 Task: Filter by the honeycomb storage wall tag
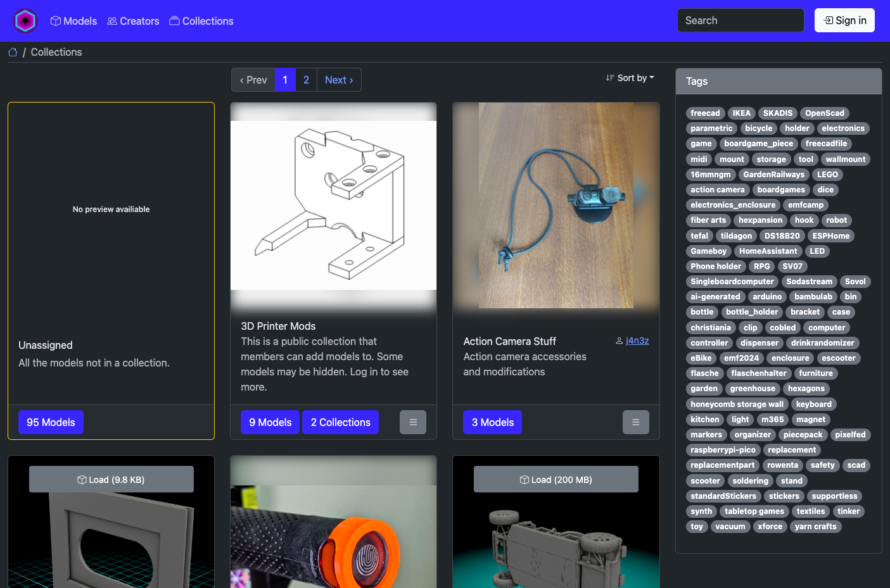[737, 404]
